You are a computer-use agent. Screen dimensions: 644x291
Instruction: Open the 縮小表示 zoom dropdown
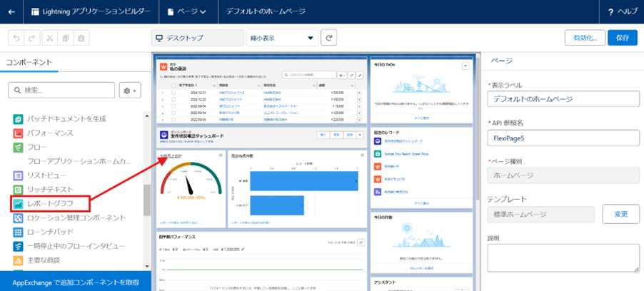[282, 39]
